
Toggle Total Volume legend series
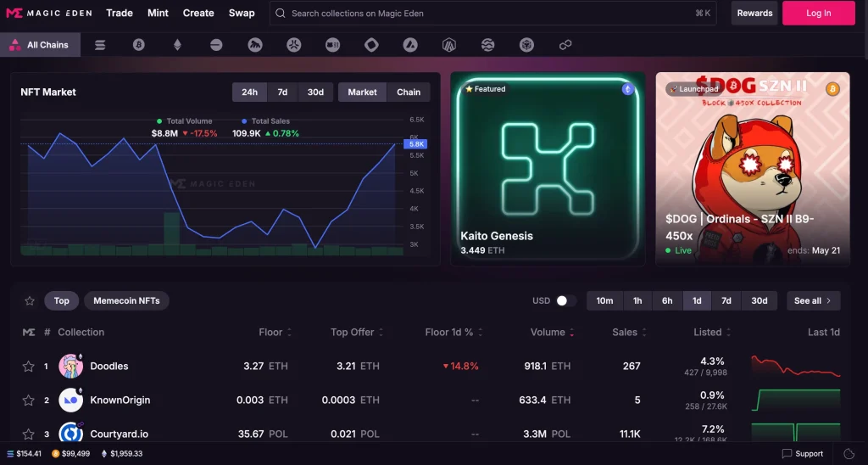[184, 120]
